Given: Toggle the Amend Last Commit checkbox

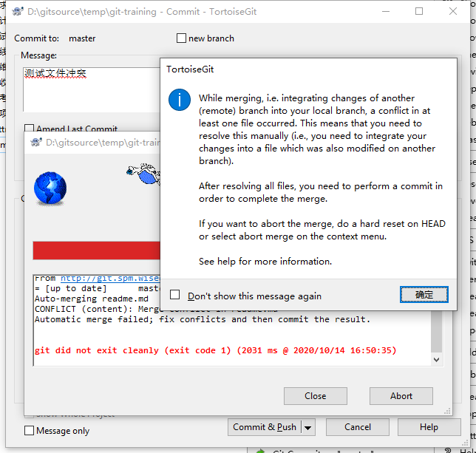Looking at the screenshot, I should tap(29, 128).
